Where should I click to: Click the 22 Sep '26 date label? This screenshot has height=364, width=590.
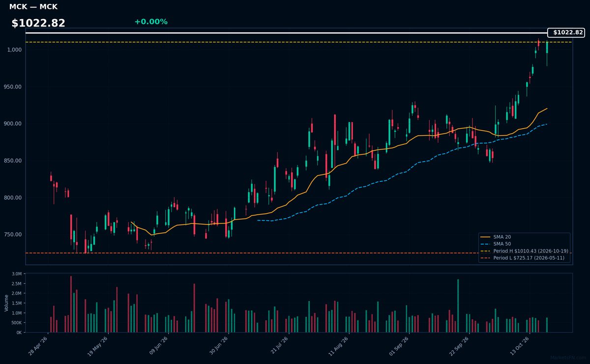tap(459, 346)
